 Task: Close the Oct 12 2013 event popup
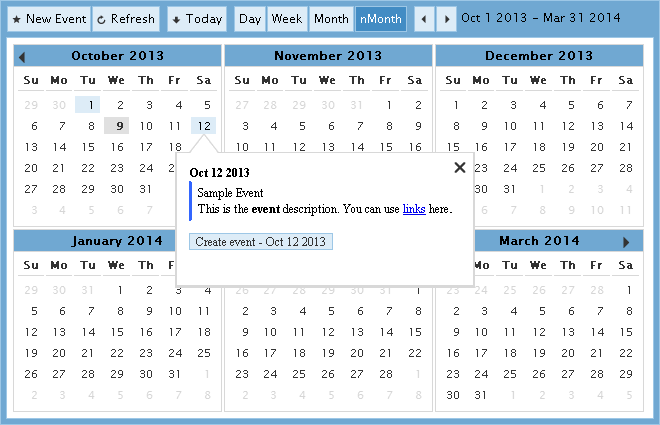click(x=460, y=168)
